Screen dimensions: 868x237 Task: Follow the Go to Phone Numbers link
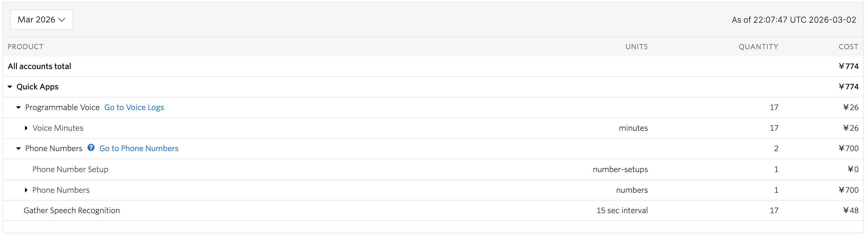(x=139, y=149)
